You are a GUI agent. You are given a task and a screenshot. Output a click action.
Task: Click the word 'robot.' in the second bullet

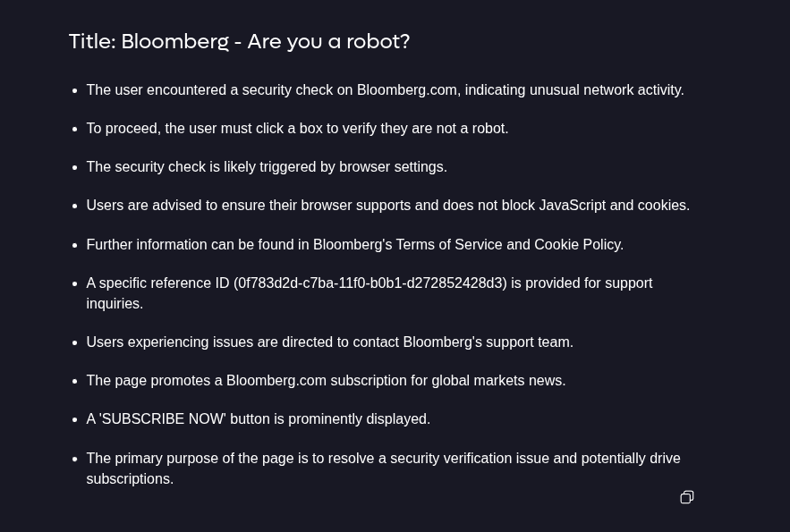[x=489, y=129]
